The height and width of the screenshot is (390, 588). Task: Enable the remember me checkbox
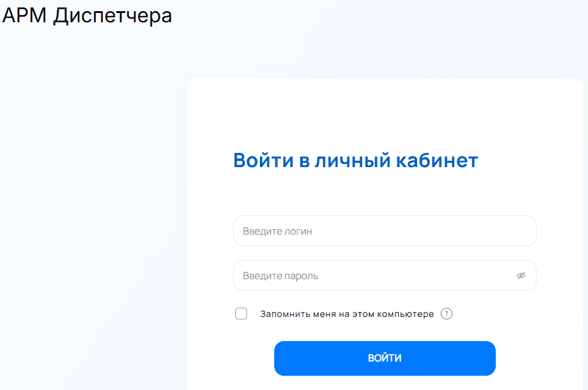[241, 314]
